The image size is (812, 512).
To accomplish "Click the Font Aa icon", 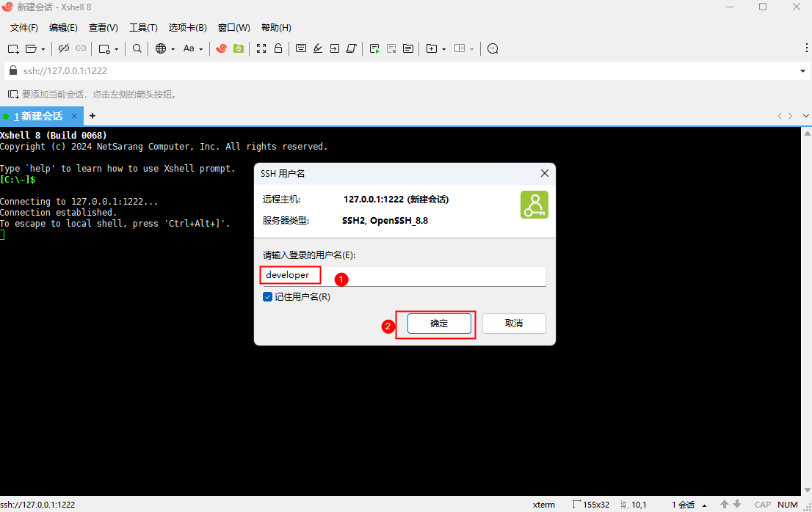I will coord(189,48).
